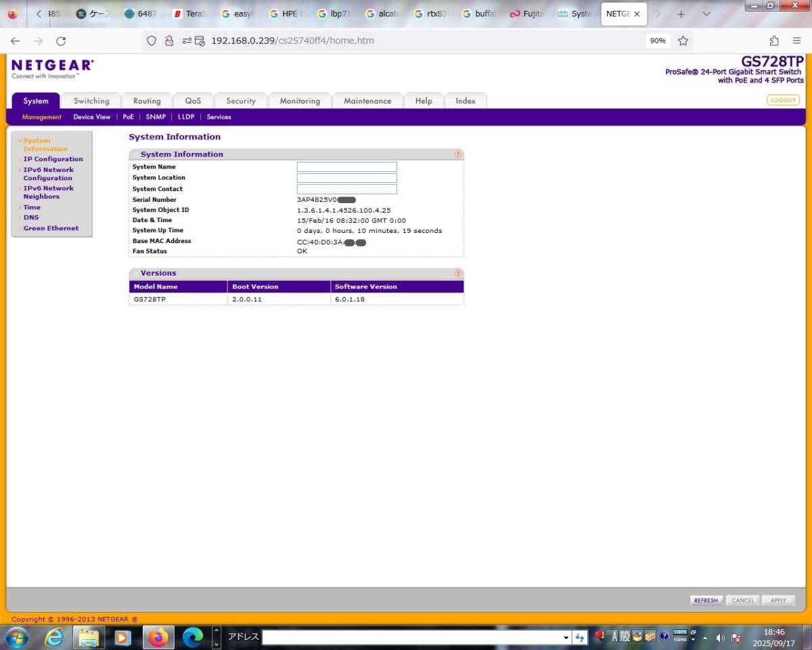Click the System Contact input field
The height and width of the screenshot is (650, 812).
click(346, 189)
